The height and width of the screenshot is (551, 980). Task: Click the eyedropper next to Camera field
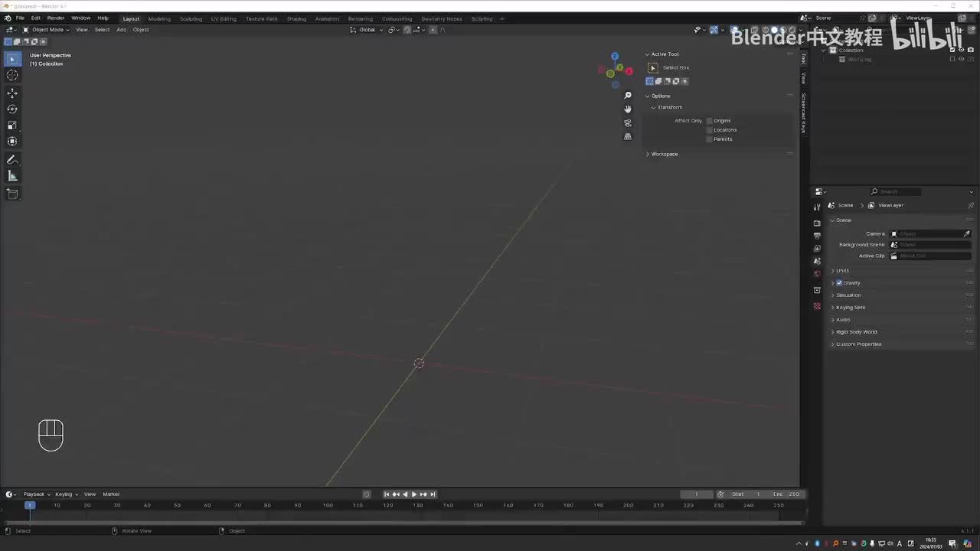click(x=966, y=233)
